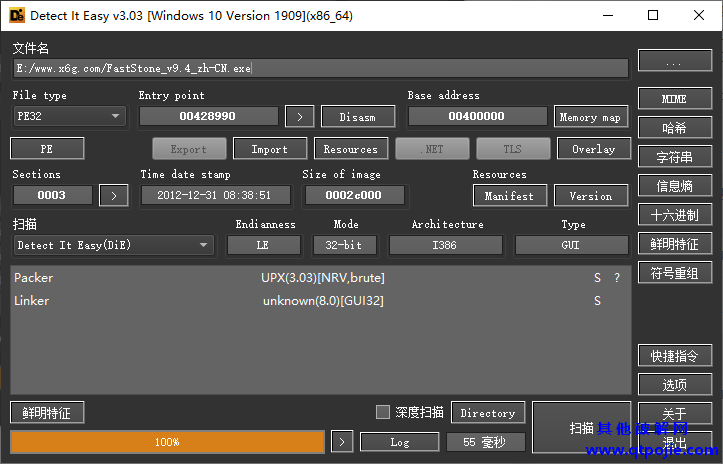
Task: Open the Import button
Action: click(270, 149)
